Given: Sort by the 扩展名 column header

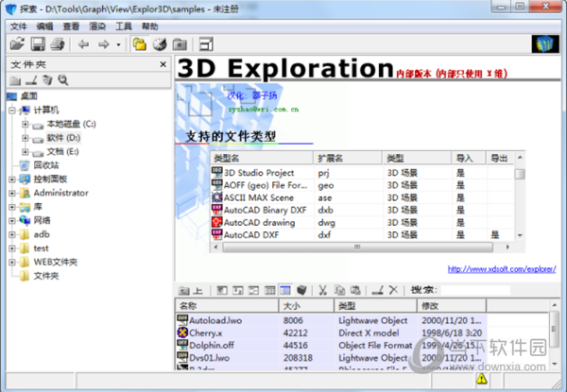Looking at the screenshot, I should click(x=348, y=158).
